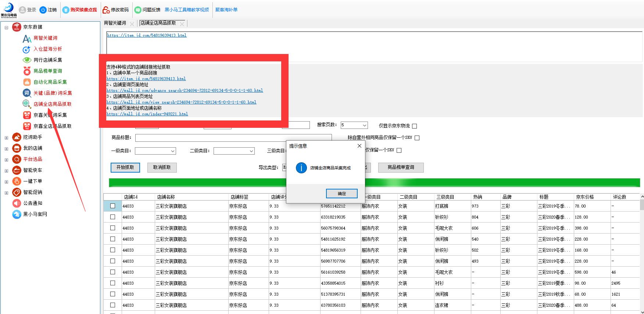This screenshot has width=644, height=314.
Task: Check the row with product ID 57651142212
Action: [x=113, y=206]
